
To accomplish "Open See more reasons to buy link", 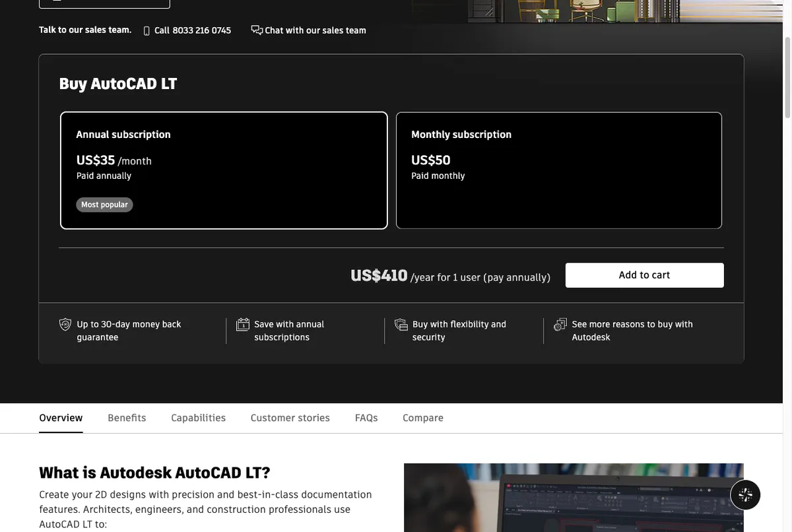I will point(632,331).
